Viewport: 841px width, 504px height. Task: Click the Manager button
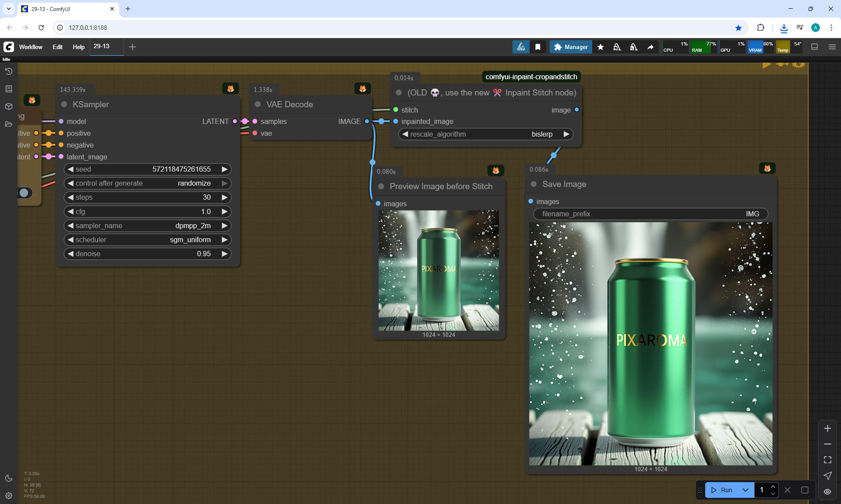[x=571, y=47]
